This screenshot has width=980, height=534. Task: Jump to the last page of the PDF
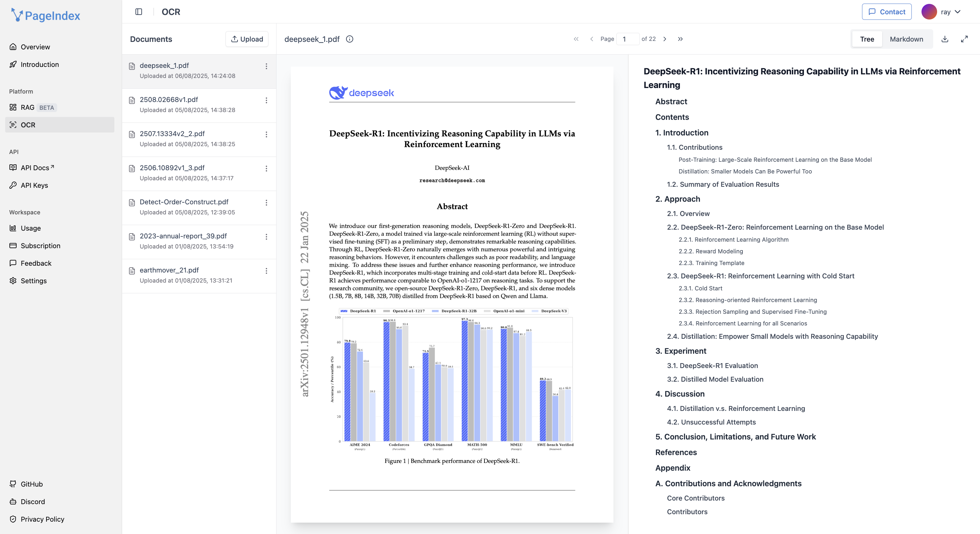681,39
